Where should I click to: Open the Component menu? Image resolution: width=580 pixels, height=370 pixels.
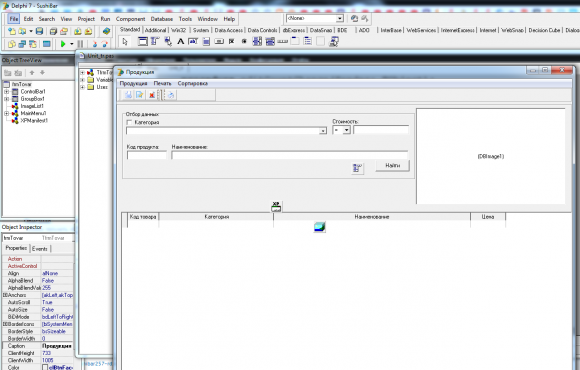coord(130,19)
